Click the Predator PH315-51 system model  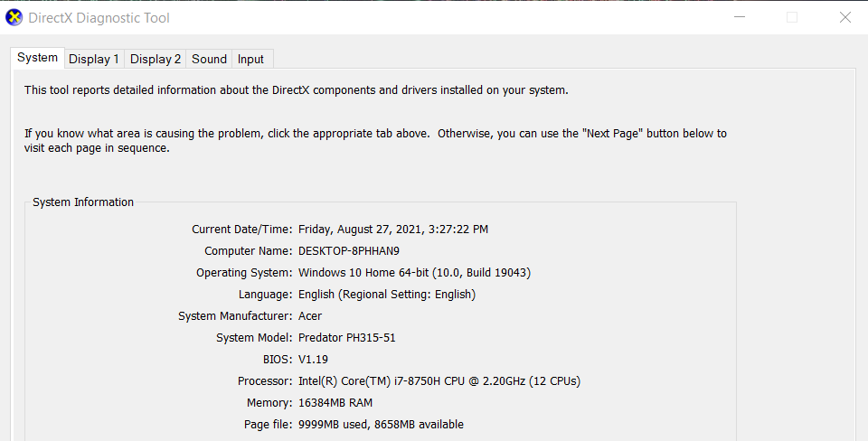click(x=347, y=338)
